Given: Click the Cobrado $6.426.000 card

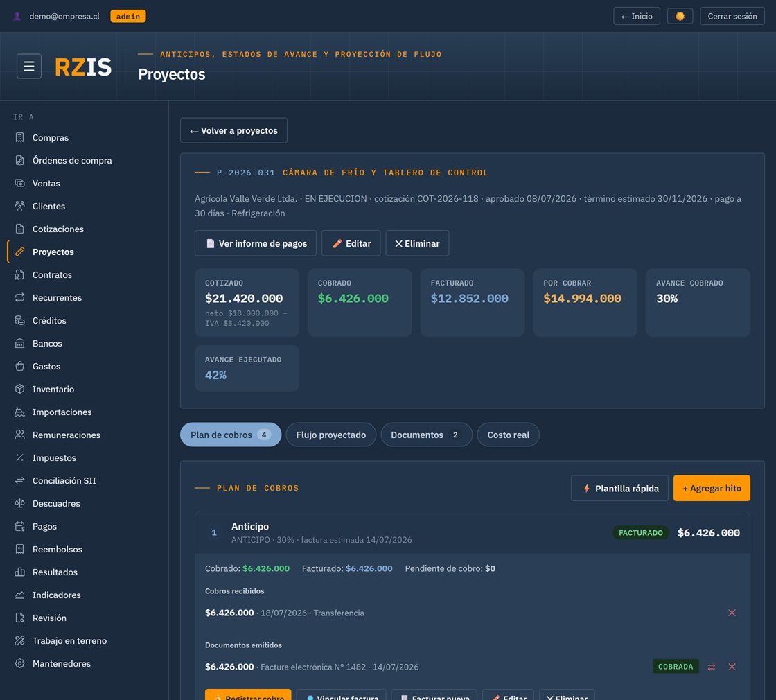Looking at the screenshot, I should coord(360,302).
